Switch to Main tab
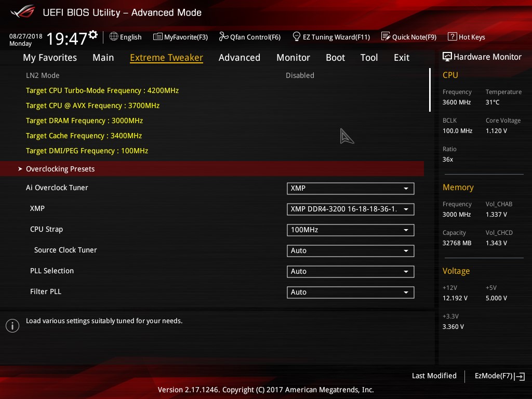532x399 pixels. tap(103, 58)
